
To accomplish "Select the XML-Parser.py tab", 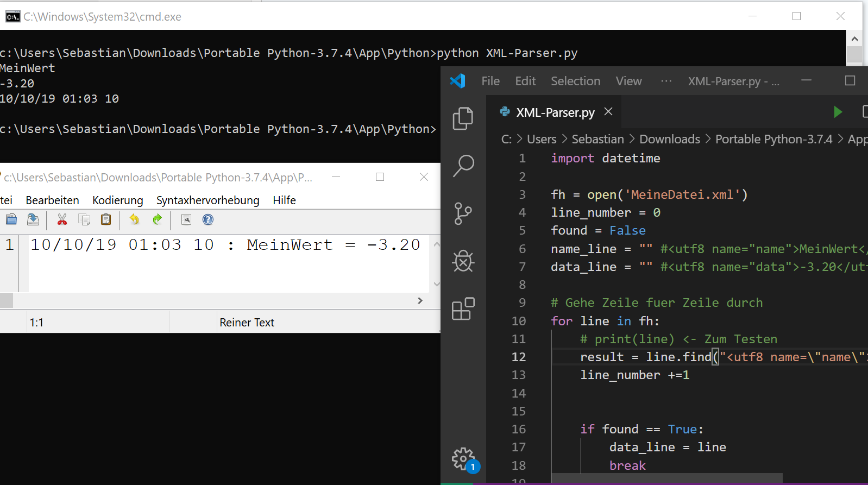I will pyautogui.click(x=555, y=112).
